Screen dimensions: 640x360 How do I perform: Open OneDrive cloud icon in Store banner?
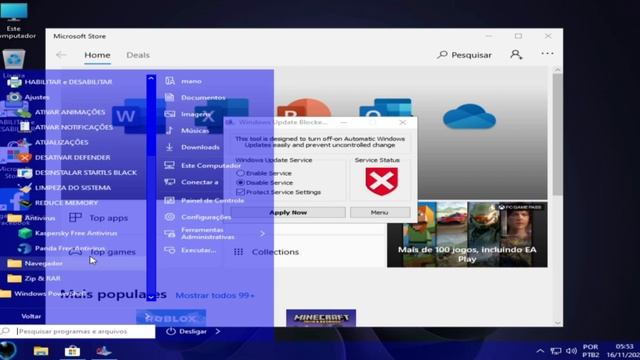[x=469, y=116]
